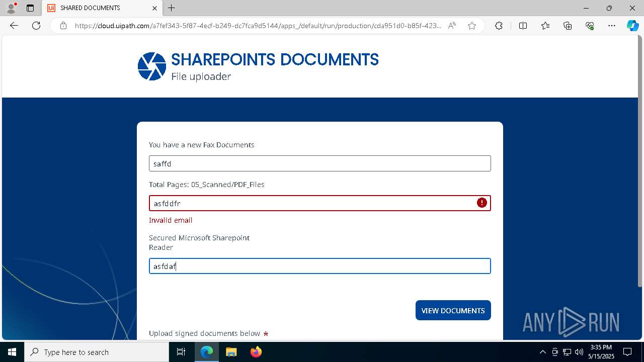Refresh the current page
Screen dimensions: 644x362
pos(36,26)
